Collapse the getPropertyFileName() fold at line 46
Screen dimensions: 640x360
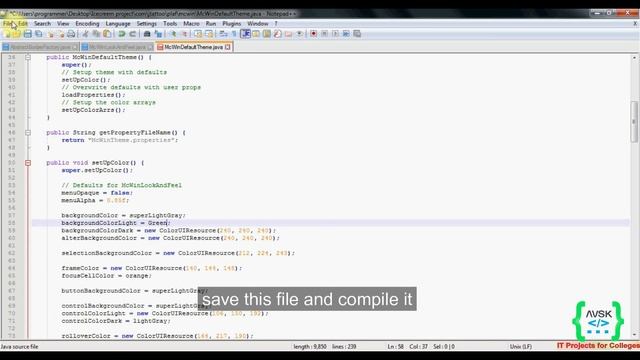[28, 133]
